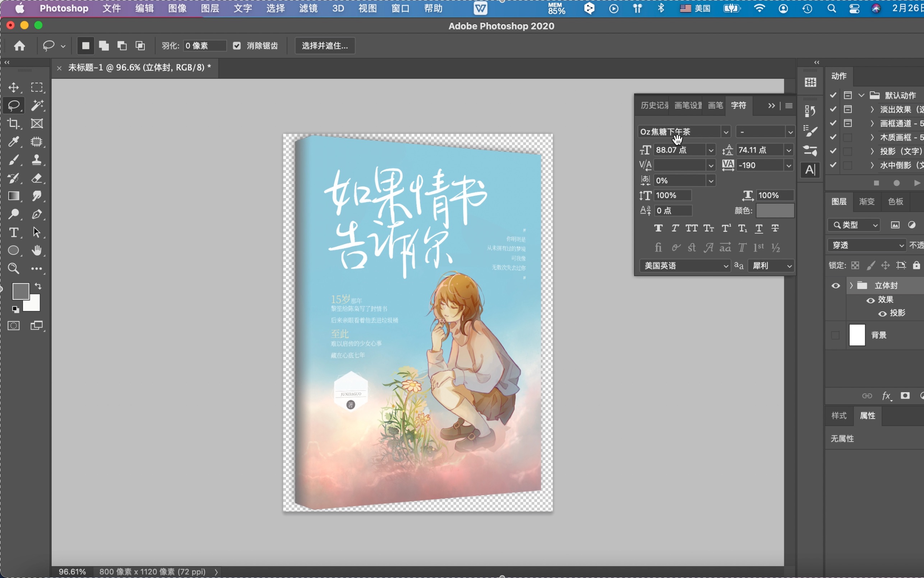The width and height of the screenshot is (924, 578).
Task: Select the Crop tool
Action: coord(14,124)
